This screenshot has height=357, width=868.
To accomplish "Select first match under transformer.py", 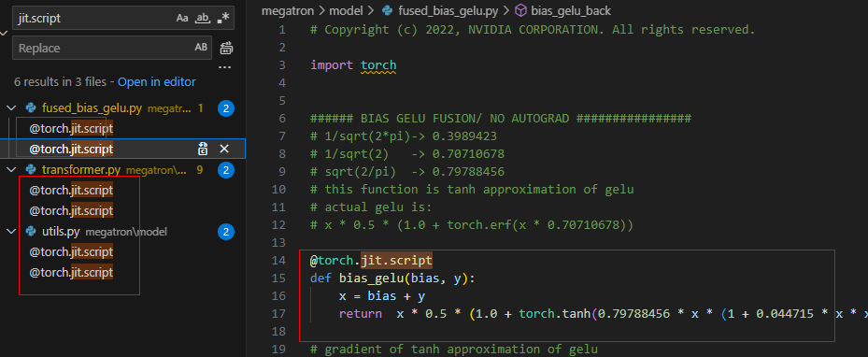I will coord(71,191).
